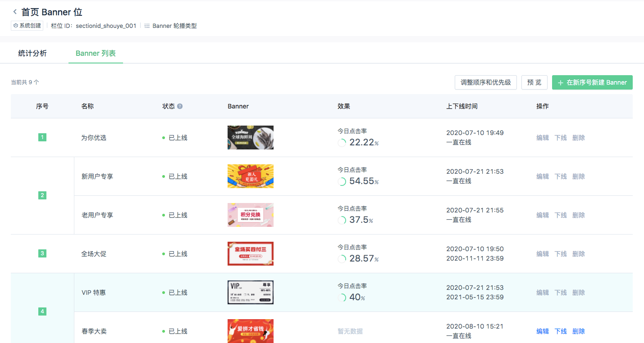Click the 系统创建 tag icon
Viewport: 644px width, 343px height.
16,26
